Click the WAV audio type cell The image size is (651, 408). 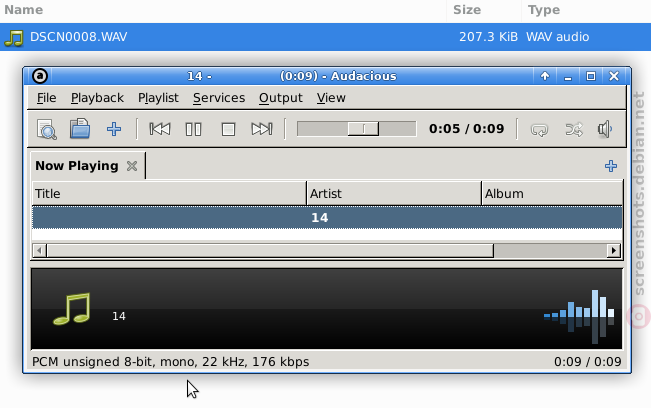558,37
